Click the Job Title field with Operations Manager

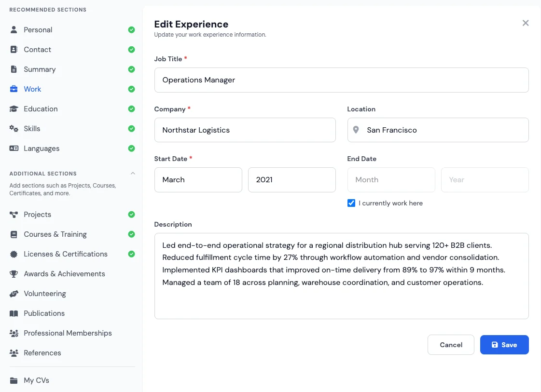point(341,80)
